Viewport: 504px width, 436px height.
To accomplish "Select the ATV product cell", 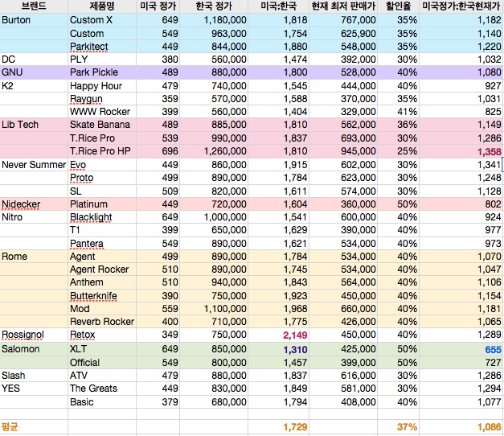I will coord(102,376).
